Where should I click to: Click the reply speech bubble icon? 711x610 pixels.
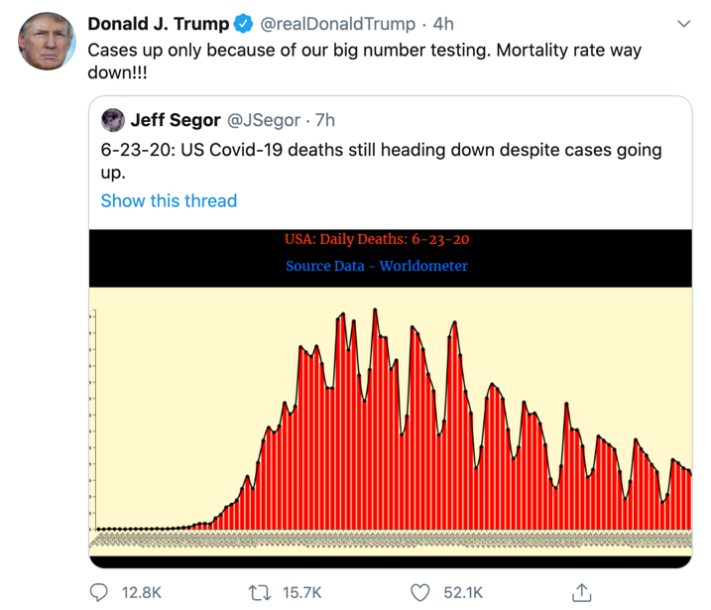(99, 592)
